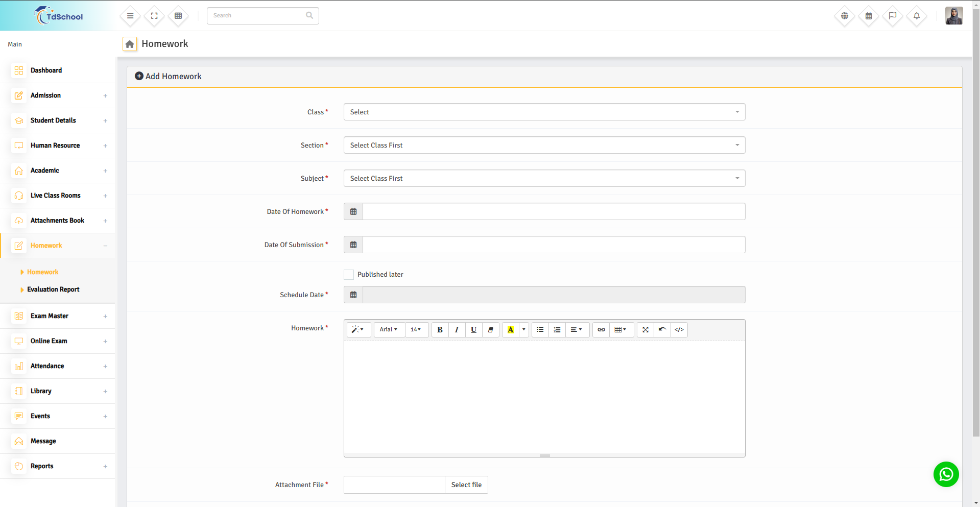Toggle bold formatting in homework editor
The image size is (980, 507).
pyautogui.click(x=440, y=330)
